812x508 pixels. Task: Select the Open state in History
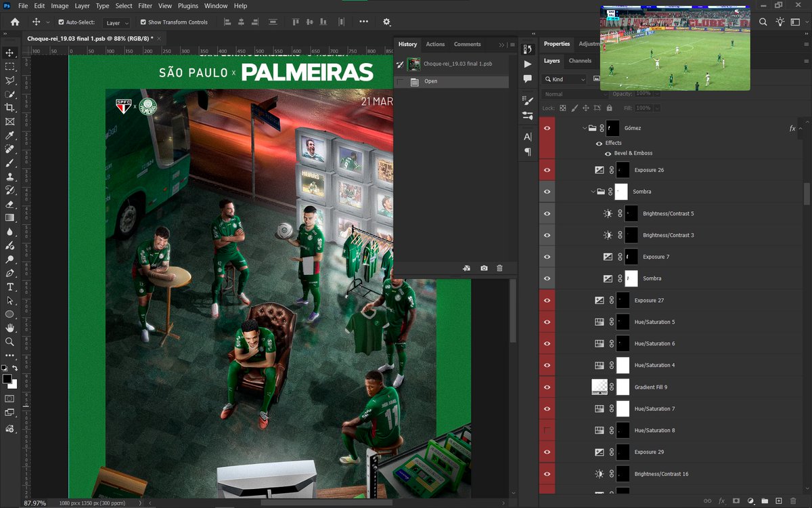451,81
